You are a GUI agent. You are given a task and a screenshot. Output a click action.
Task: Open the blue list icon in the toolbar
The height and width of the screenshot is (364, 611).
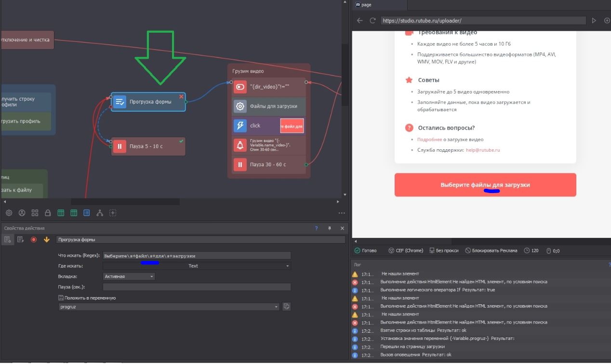click(x=87, y=213)
